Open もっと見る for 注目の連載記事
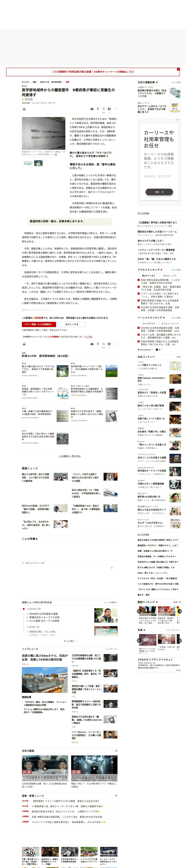 point(176,82)
